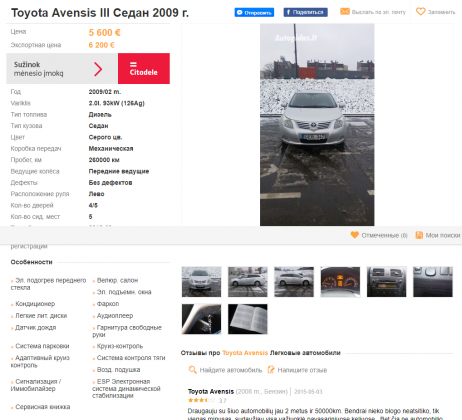Expand the monthly payment arrow
The image size is (462, 420).
[x=98, y=69]
